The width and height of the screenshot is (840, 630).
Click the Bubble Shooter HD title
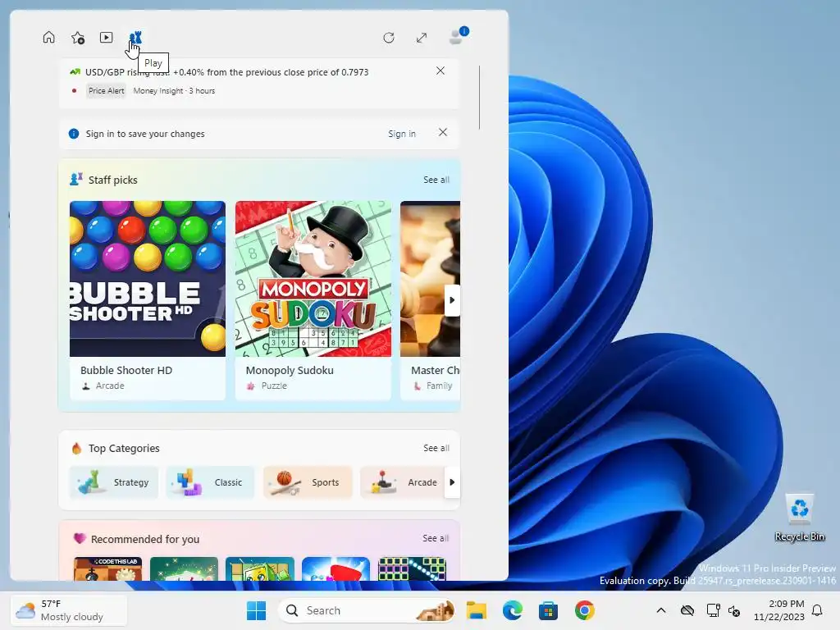126,370
